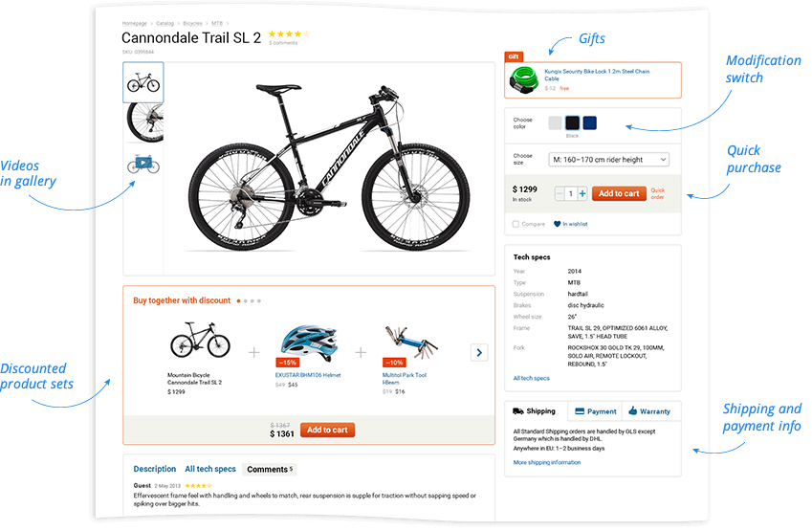The height and width of the screenshot is (531, 812).
Task: Play the product video thumbnail in gallery
Action: [x=143, y=163]
